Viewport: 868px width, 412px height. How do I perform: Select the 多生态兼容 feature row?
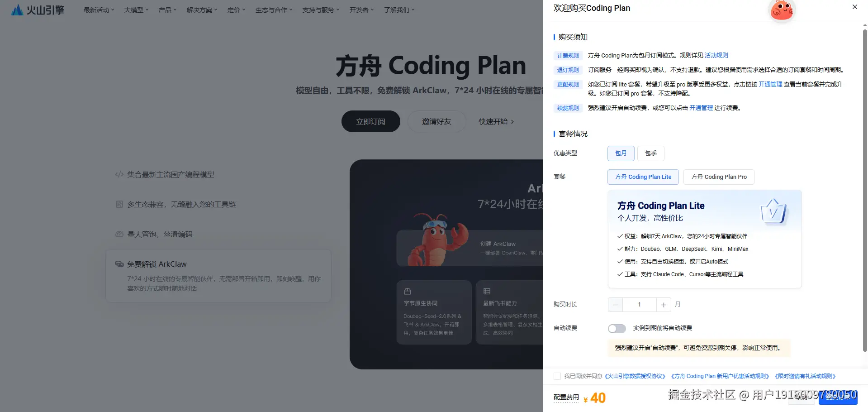218,204
